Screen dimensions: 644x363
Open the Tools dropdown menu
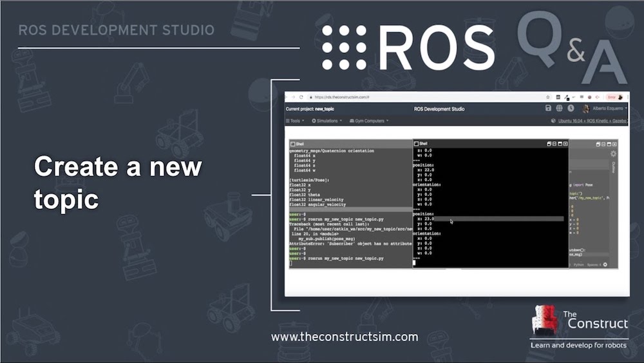point(295,121)
